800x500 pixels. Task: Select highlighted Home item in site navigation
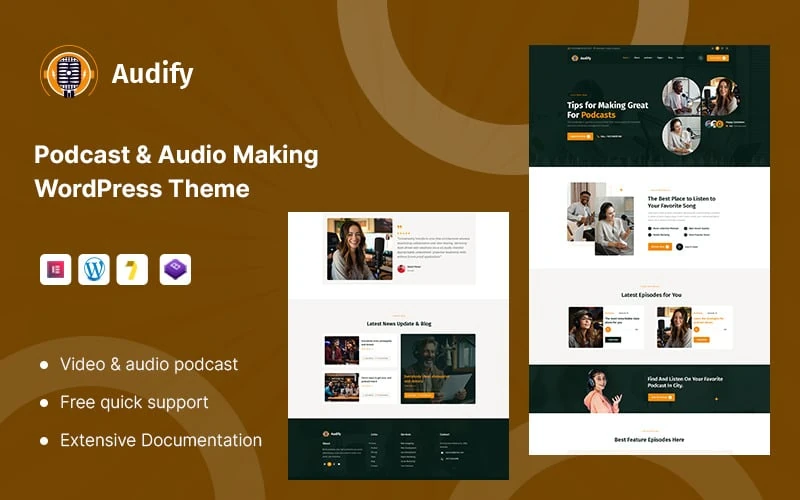(626, 58)
